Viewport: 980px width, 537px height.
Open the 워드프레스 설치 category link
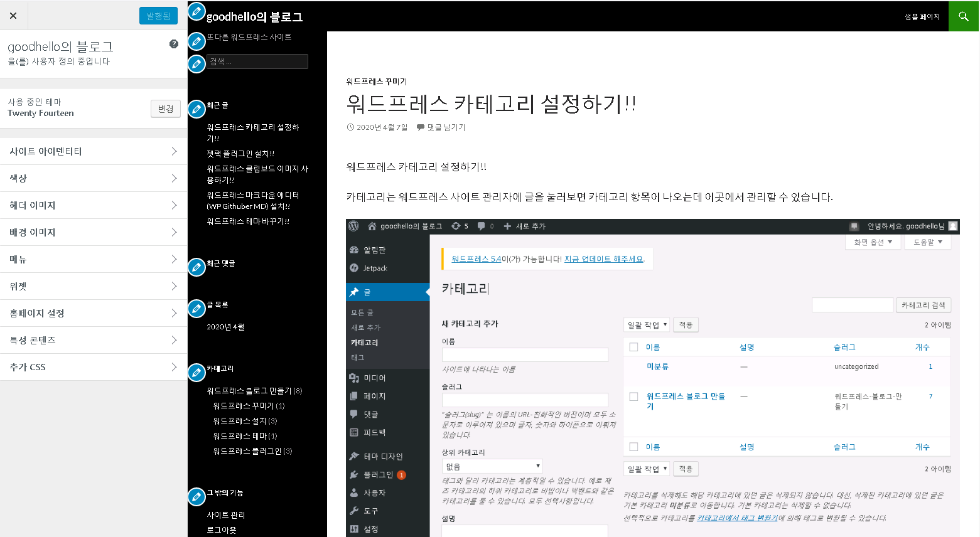tap(240, 421)
